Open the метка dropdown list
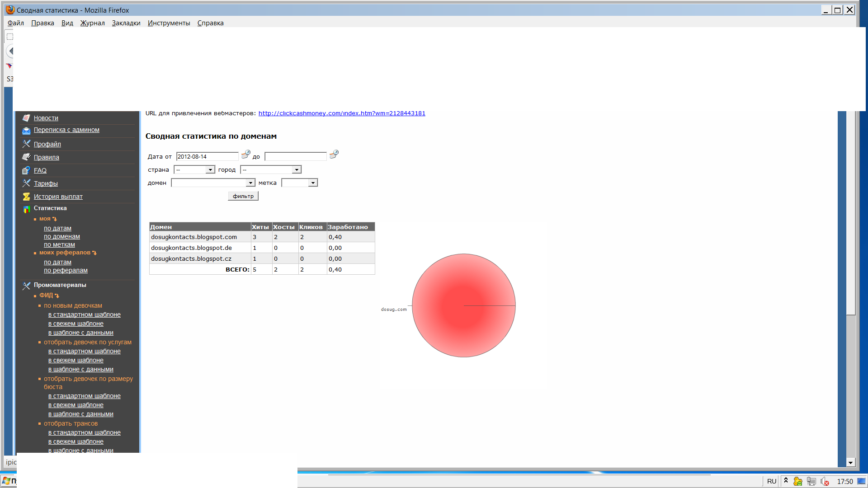The width and height of the screenshot is (868, 488). (313, 183)
